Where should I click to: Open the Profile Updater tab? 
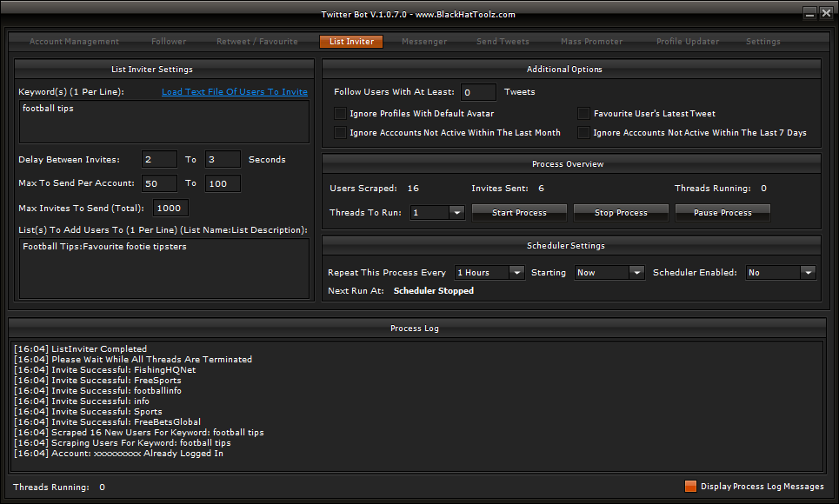pyautogui.click(x=688, y=41)
